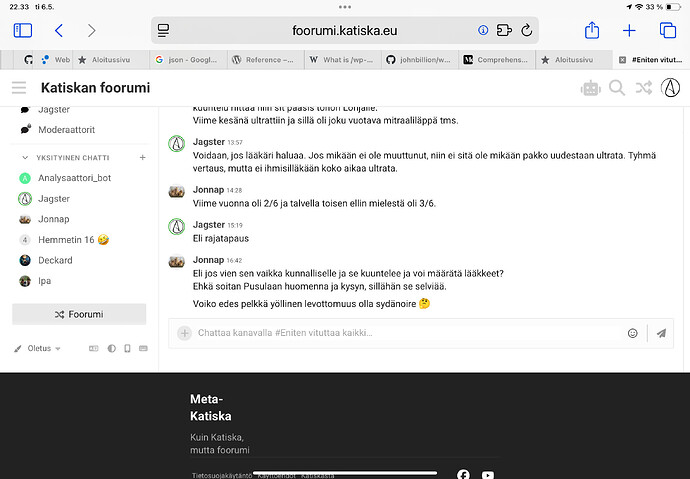Viewport: 690px width, 479px height.
Task: Open forum search magnifier
Action: [x=617, y=88]
